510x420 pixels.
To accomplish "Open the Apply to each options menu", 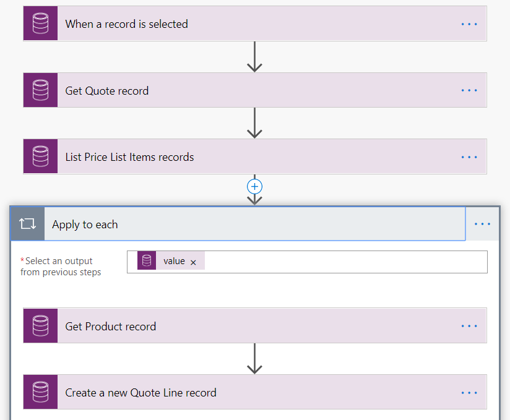I will click(x=482, y=224).
